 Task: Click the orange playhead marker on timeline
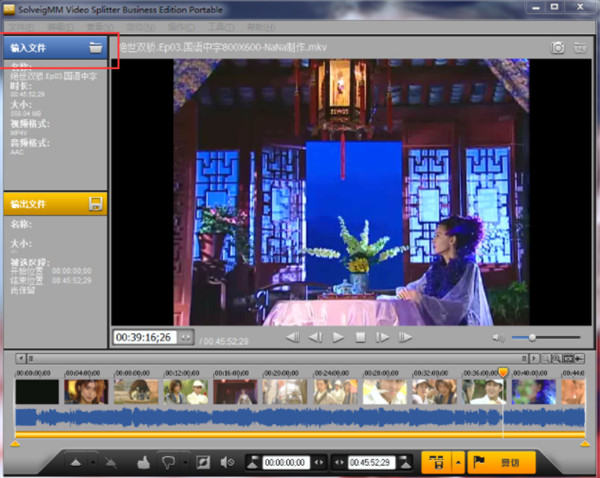pyautogui.click(x=503, y=372)
